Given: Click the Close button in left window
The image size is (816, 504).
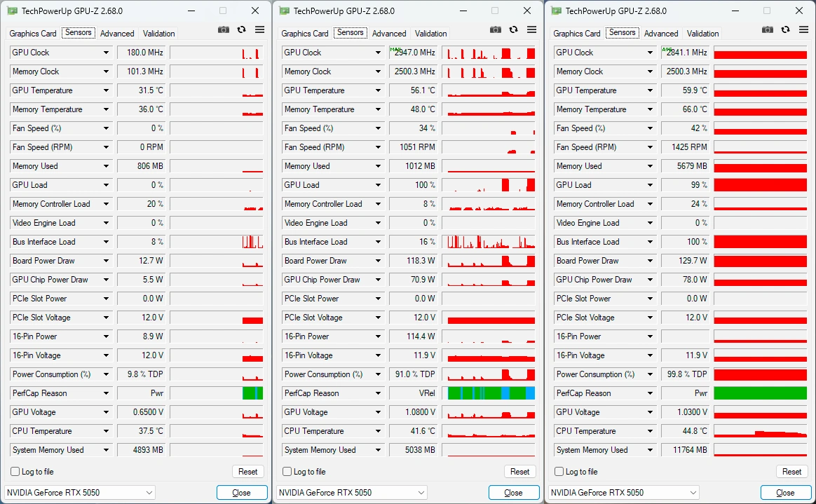Looking at the screenshot, I should (241, 493).
